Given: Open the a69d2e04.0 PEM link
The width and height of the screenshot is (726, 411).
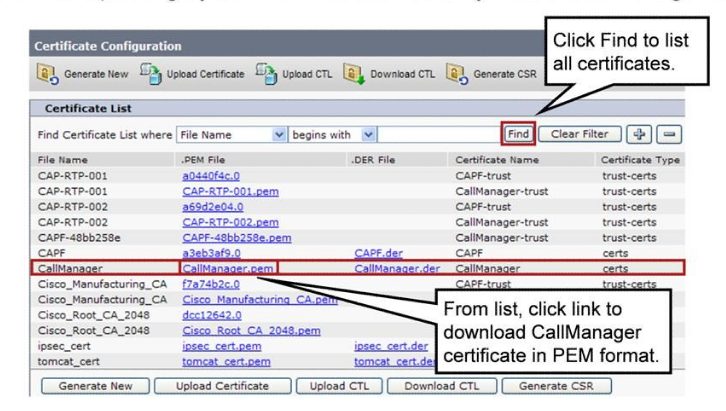Looking at the screenshot, I should coord(213,207).
